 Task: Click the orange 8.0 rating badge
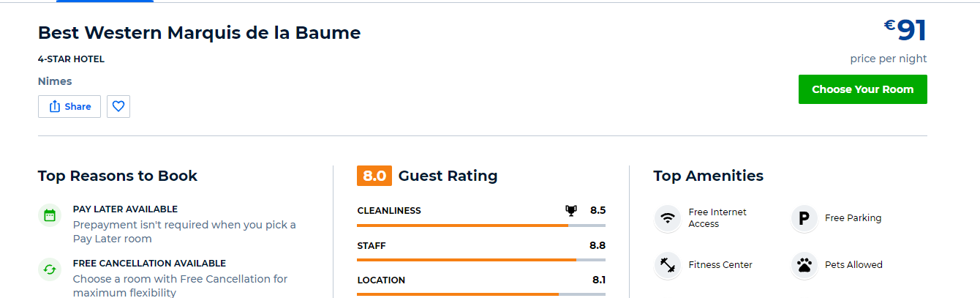click(374, 176)
